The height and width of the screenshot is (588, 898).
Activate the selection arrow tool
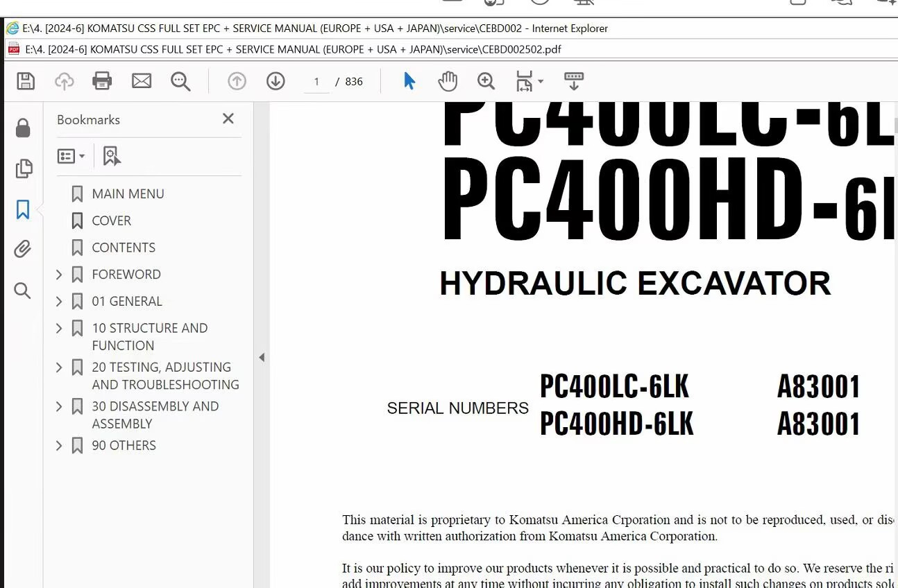[x=409, y=81]
